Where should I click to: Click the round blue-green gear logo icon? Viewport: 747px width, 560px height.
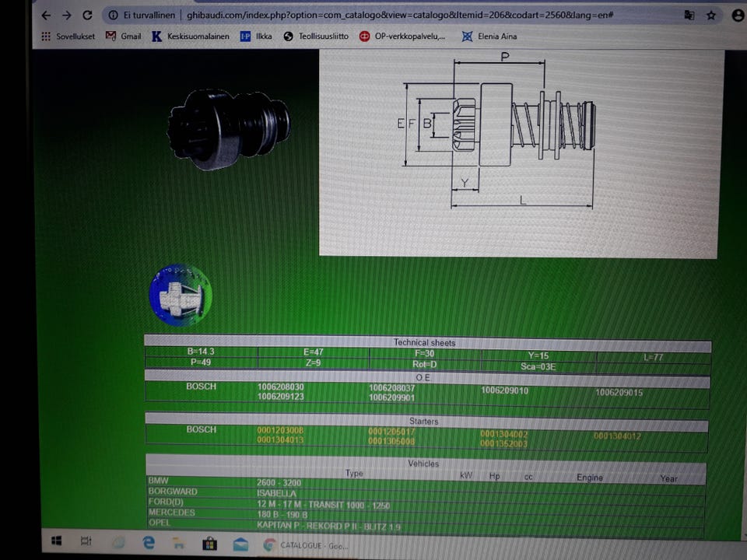pos(181,296)
